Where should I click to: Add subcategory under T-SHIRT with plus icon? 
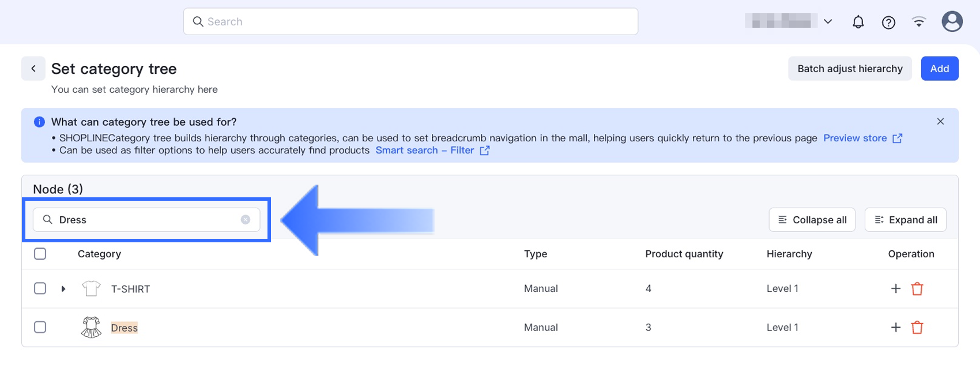tap(895, 288)
